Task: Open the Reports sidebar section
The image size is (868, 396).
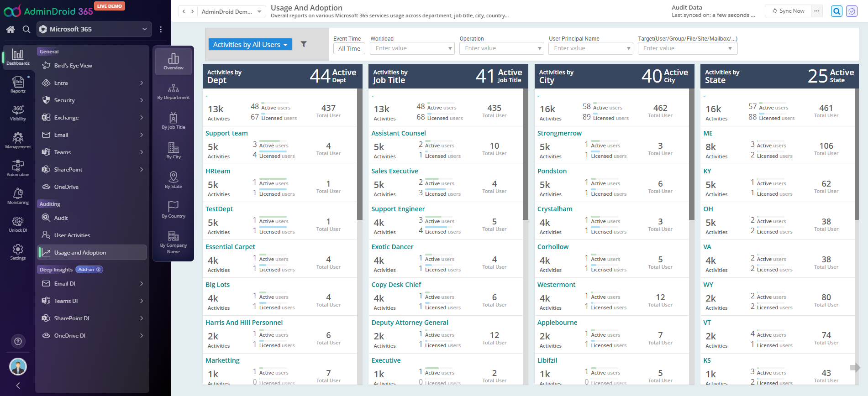Action: [x=18, y=85]
